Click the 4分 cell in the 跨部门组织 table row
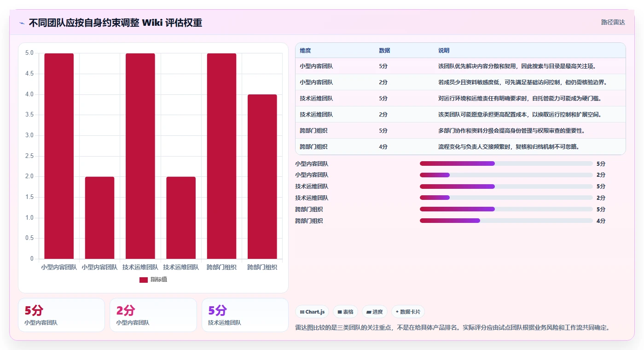The image size is (644, 350). [x=383, y=147]
